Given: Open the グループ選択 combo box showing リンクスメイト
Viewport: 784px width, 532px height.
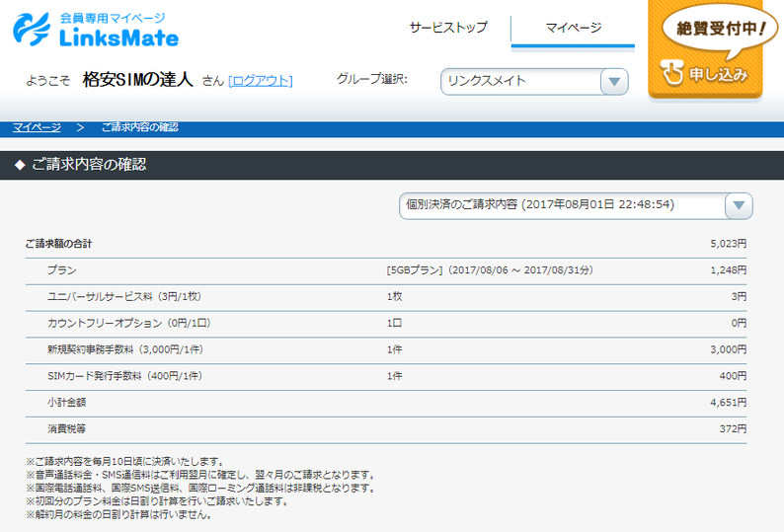Looking at the screenshot, I should [x=521, y=81].
